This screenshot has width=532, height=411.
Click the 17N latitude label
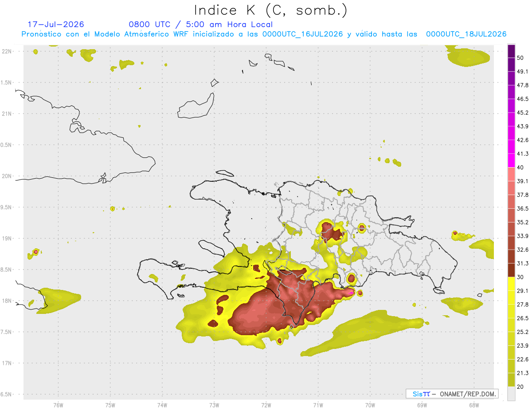(7, 363)
